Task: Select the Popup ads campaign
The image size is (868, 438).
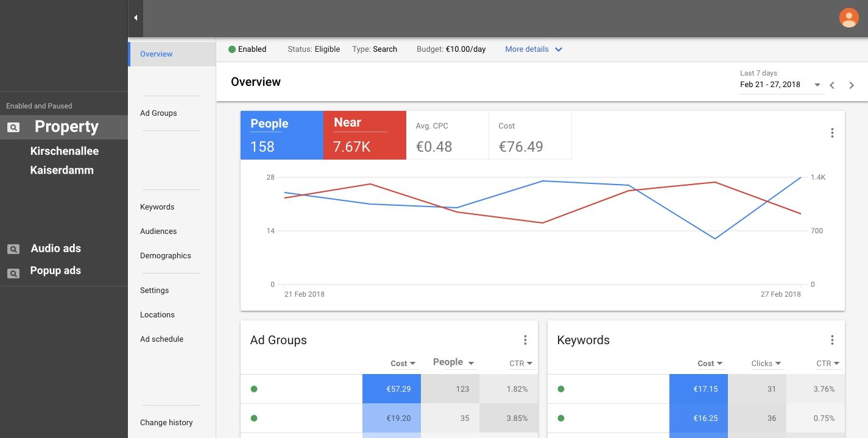Action: [55, 270]
